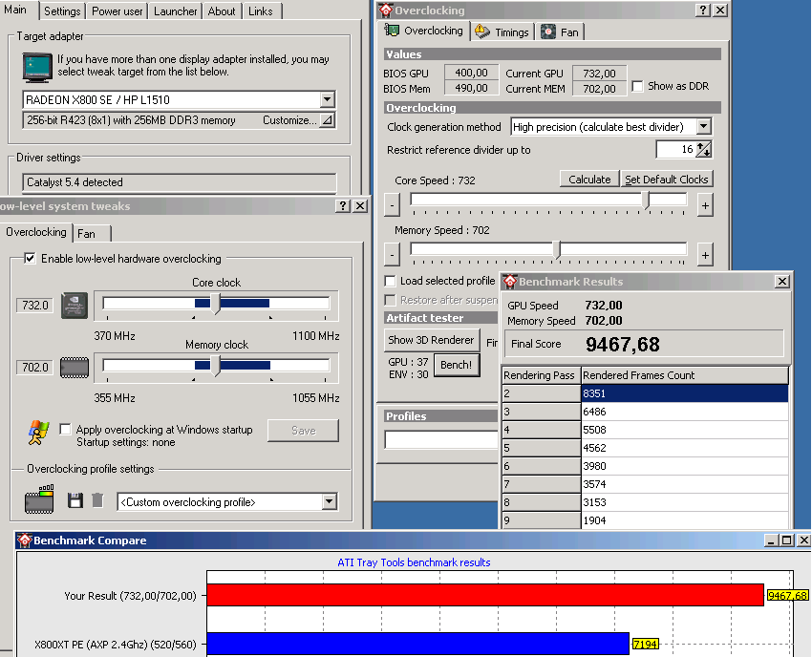This screenshot has height=657, width=812.
Task: Click the plus button for Memory Speed
Action: tap(705, 255)
